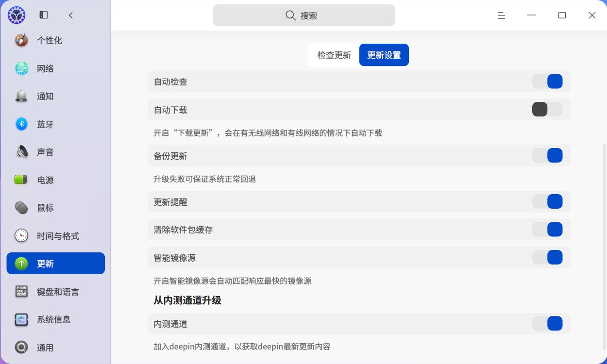Turn off the 备份更新 switch

[x=547, y=156]
